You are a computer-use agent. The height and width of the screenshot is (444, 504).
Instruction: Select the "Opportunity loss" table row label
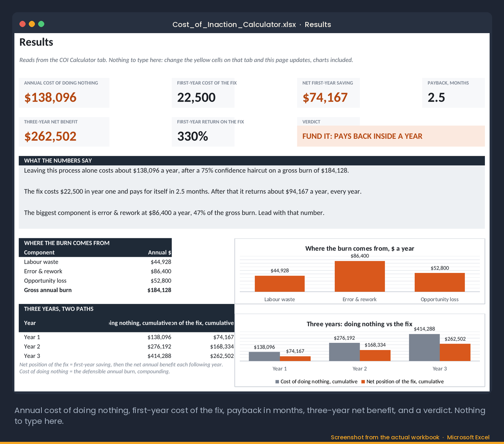pos(45,281)
